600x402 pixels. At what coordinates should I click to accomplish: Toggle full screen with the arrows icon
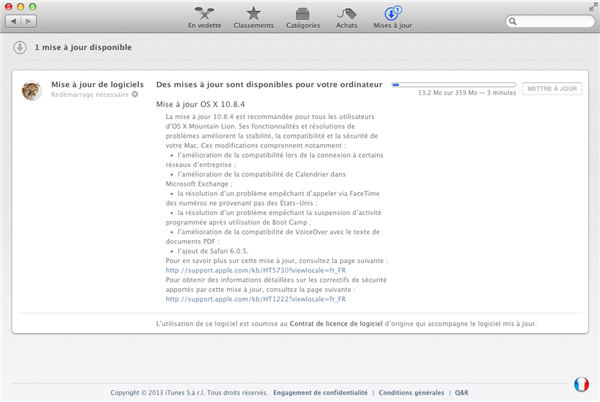coord(593,7)
